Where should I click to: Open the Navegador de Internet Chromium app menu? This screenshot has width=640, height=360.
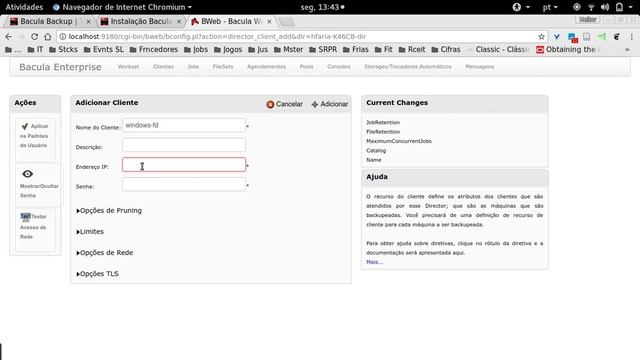tap(122, 7)
